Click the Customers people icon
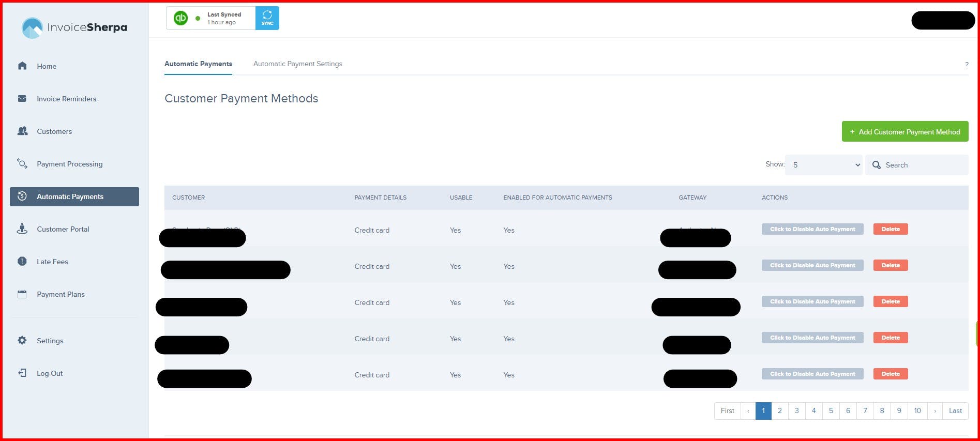The width and height of the screenshot is (980, 441). 22,131
